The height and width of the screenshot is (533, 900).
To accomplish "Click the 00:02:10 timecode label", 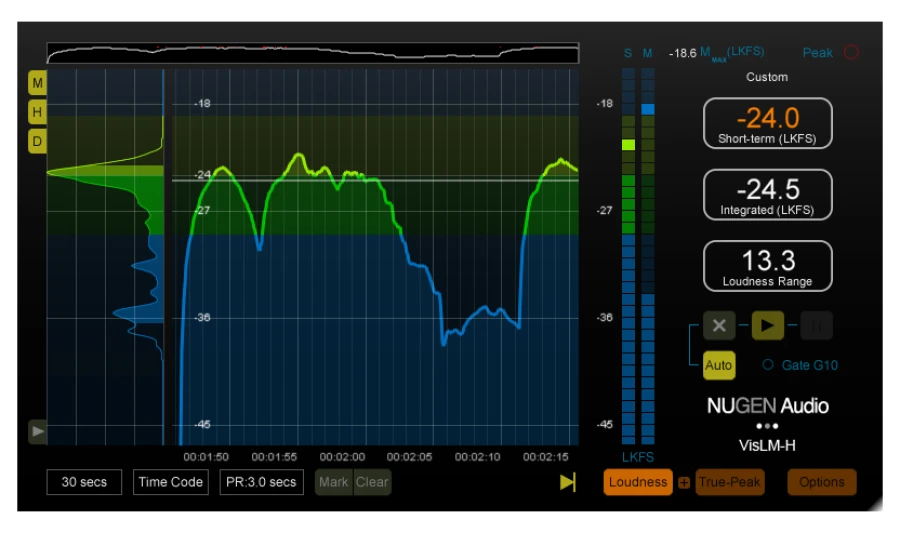I will coord(478,457).
